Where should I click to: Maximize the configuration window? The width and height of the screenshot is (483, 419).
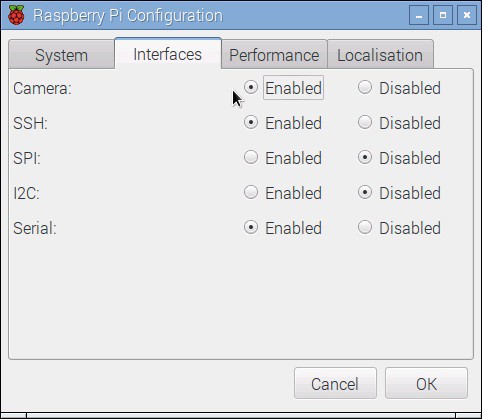(x=443, y=15)
